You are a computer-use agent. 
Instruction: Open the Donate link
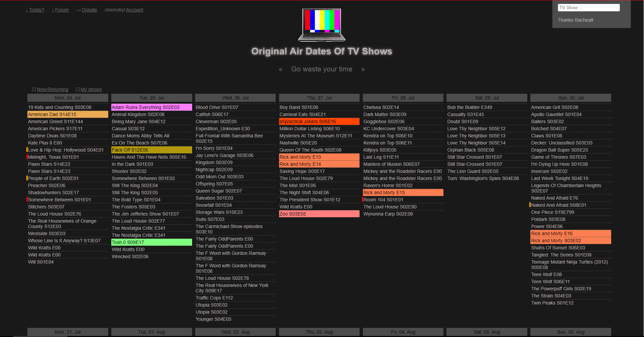[89, 10]
